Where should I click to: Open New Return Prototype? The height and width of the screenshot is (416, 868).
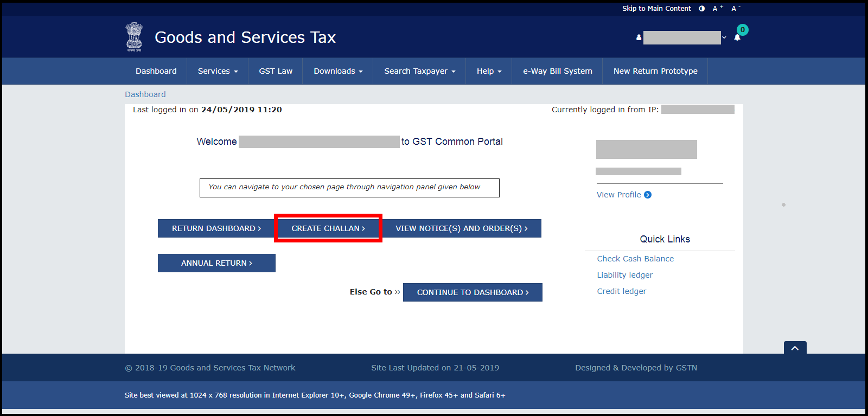point(655,71)
